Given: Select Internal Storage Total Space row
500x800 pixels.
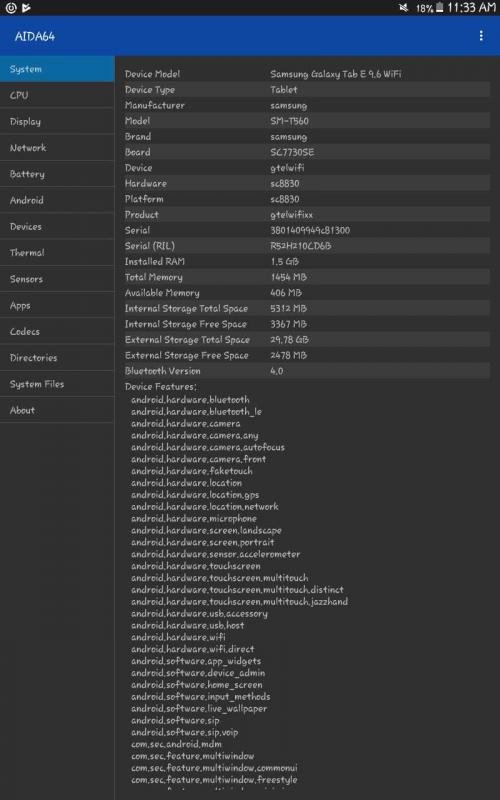Looking at the screenshot, I should [307, 309].
